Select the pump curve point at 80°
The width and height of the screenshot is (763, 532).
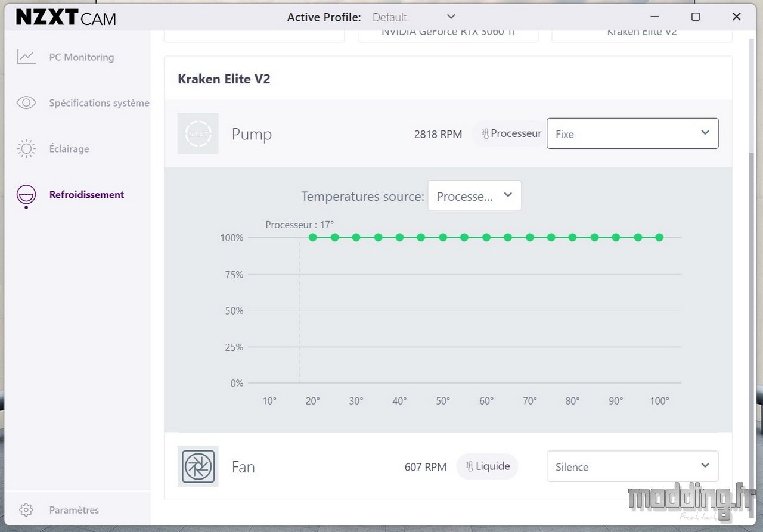(573, 237)
